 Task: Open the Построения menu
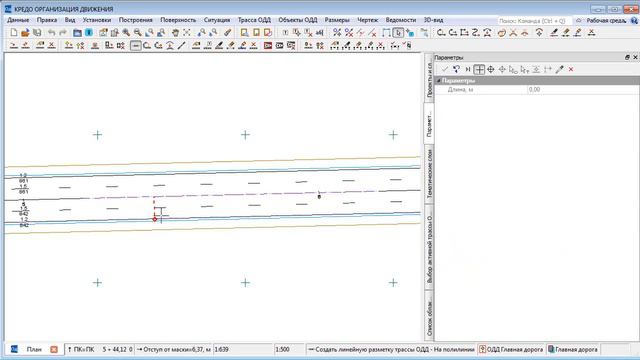(x=136, y=20)
